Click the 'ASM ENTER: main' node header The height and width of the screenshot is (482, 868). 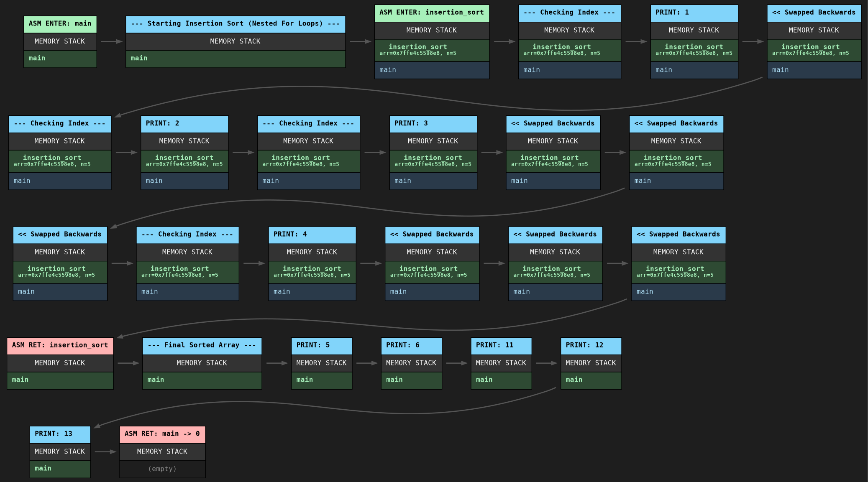pos(60,24)
